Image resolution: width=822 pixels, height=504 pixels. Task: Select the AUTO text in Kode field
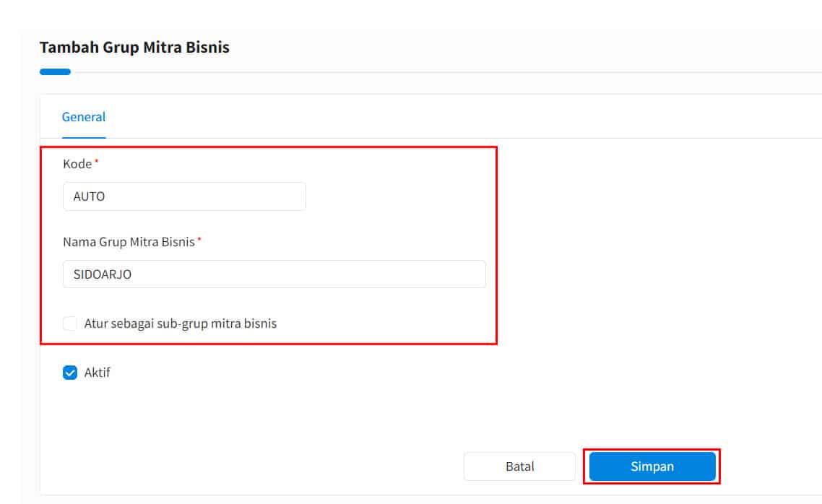pos(89,196)
